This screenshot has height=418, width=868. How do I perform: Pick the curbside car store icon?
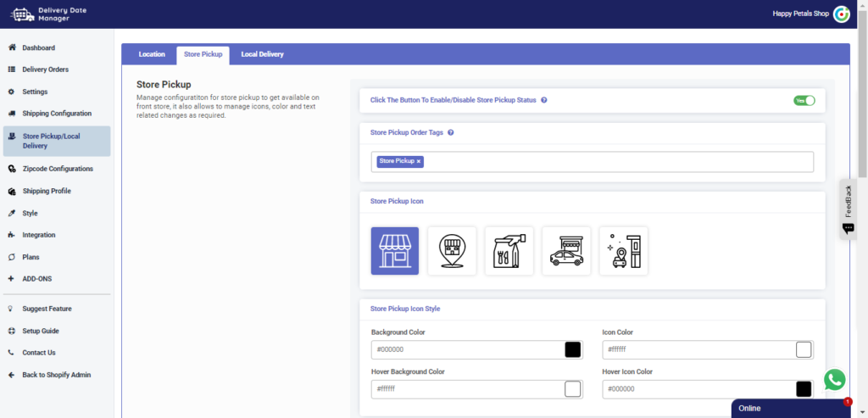click(566, 251)
